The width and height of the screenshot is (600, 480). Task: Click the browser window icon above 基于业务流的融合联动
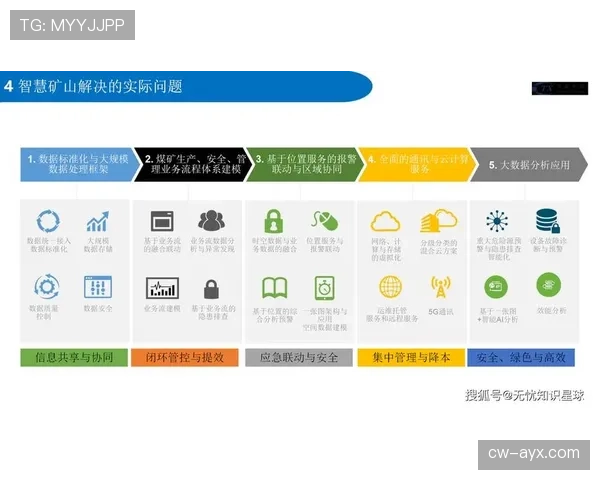click(162, 221)
